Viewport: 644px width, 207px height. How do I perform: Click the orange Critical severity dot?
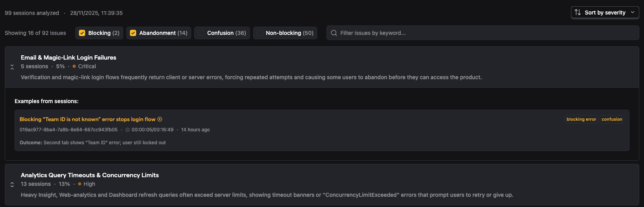pos(74,67)
